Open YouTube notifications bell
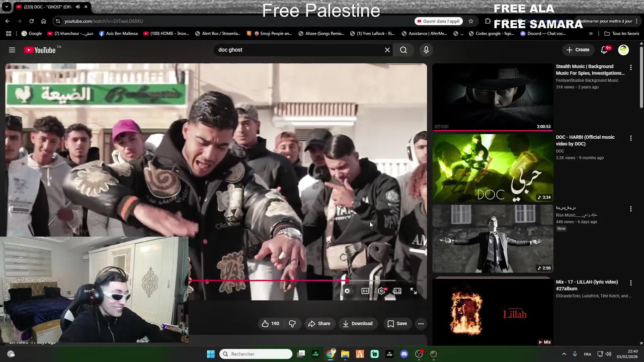The height and width of the screenshot is (362, 644). (x=605, y=50)
